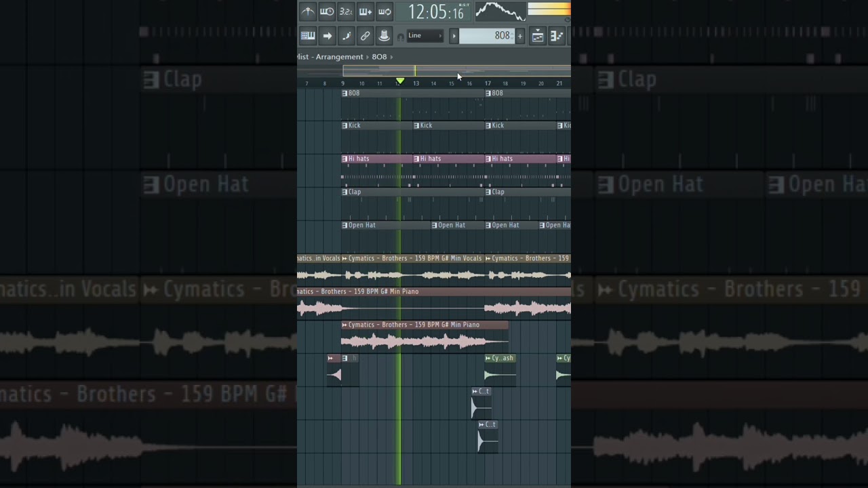The height and width of the screenshot is (488, 868).
Task: Click 808 in playlist breadcrumb
Action: [379, 57]
